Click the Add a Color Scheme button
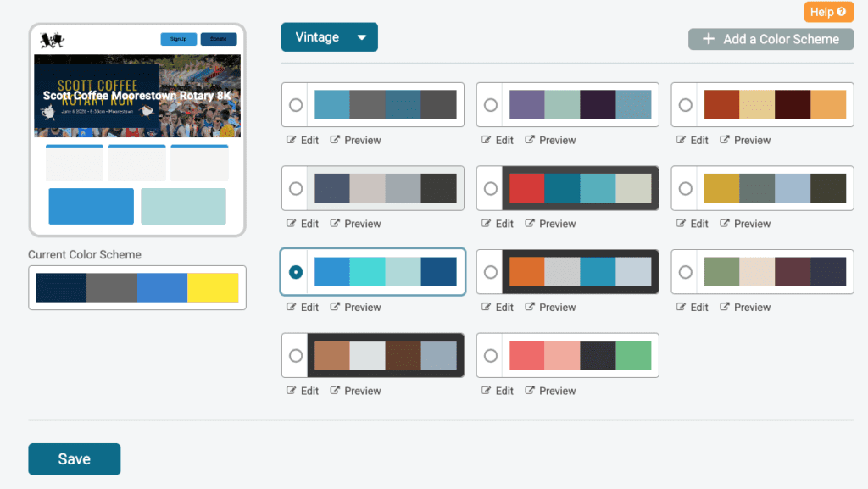The height and width of the screenshot is (489, 868). coord(771,39)
